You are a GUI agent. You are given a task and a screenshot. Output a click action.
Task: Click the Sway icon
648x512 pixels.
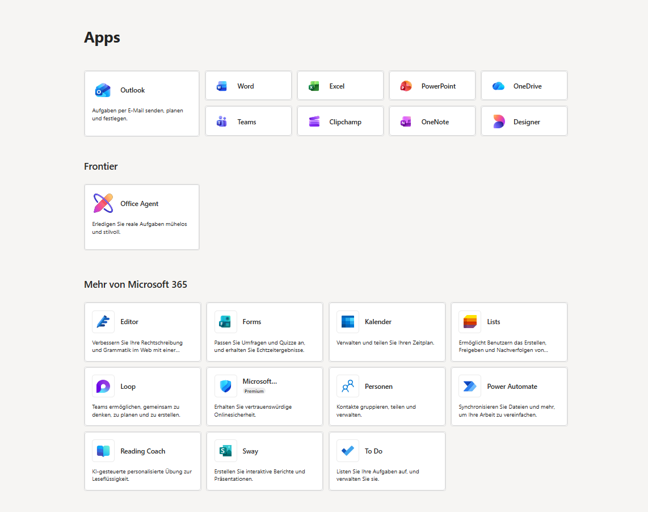[x=225, y=451]
